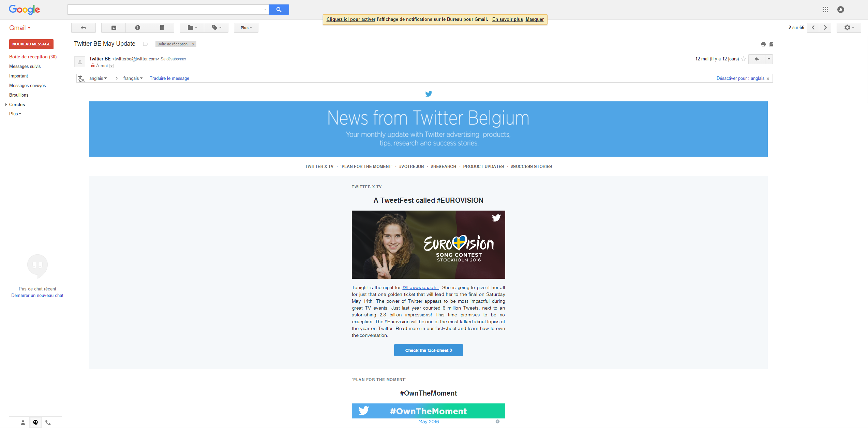Choose target language 'français' dropdown
The image size is (868, 428).
133,79
